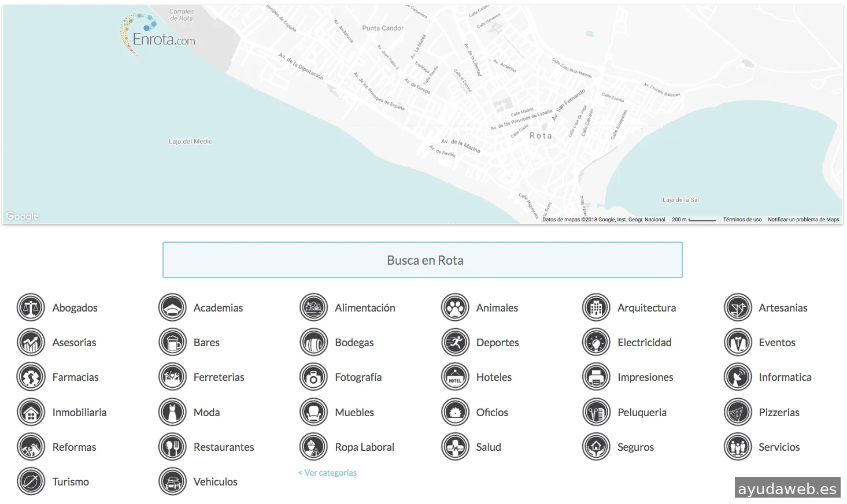This screenshot has height=504, width=847.
Task: Go to the Informatica category link
Action: 785,377
